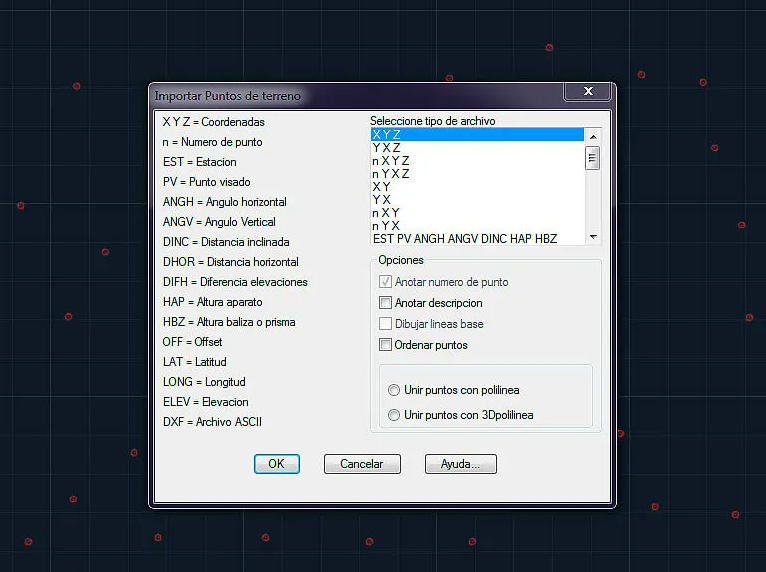The image size is (766, 572).
Task: Close the Importar Puntos de terreno dialog
Action: 588,91
